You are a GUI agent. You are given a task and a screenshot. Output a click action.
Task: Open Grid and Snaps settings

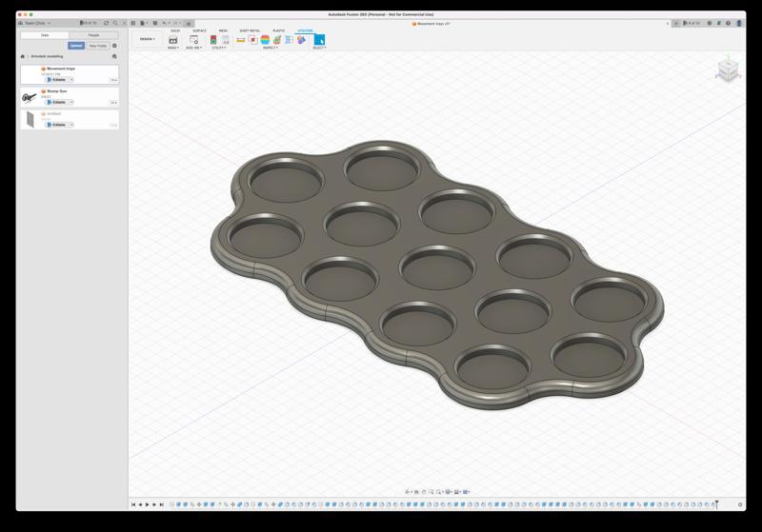457,492
